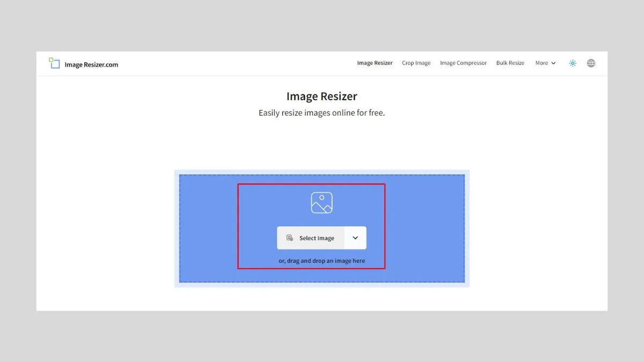This screenshot has height=362, width=644.
Task: Navigate to Bulk Resize
Action: click(510, 63)
